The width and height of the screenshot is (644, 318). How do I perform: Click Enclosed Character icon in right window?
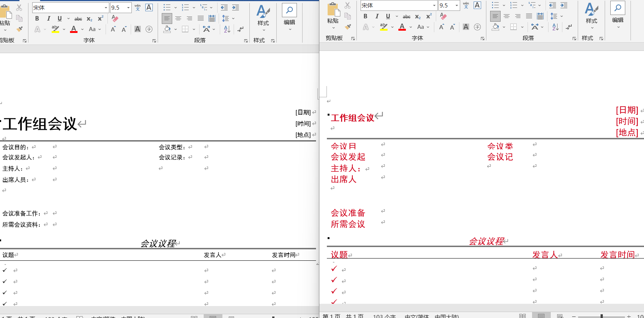click(477, 27)
